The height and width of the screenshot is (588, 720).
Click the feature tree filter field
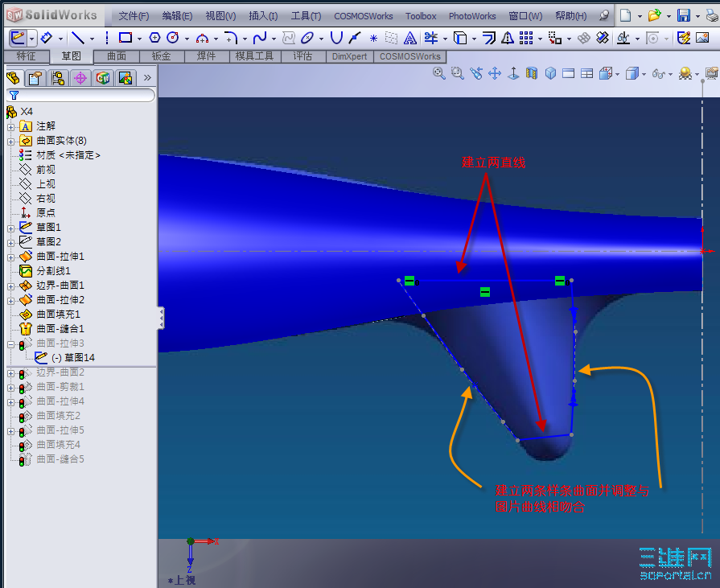pyautogui.click(x=80, y=95)
